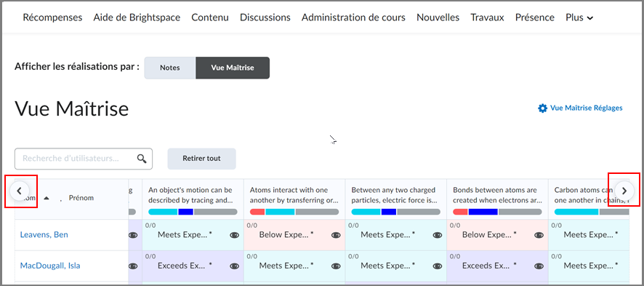Screen dimensions: 644x286
Task: Click the distribution bar under Atoms interact header
Action: tap(294, 212)
